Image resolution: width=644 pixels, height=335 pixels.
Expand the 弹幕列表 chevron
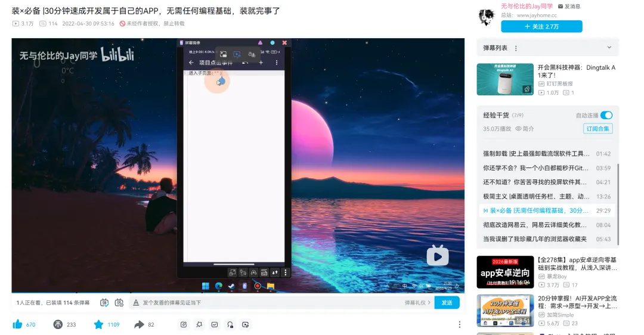[609, 48]
